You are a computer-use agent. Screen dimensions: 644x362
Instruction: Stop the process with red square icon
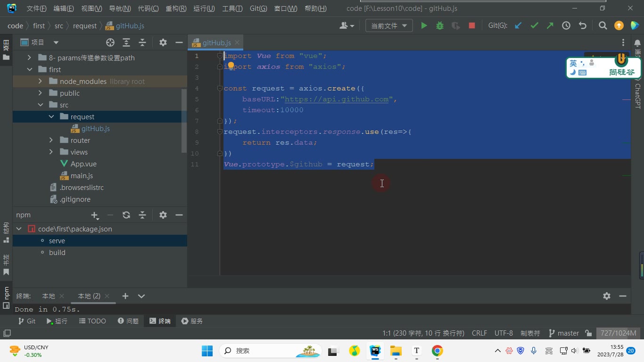coord(472,26)
